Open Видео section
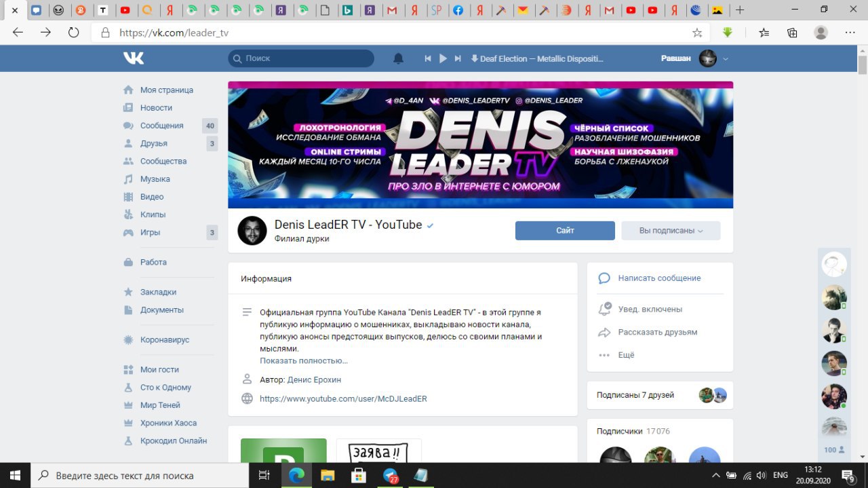Screen dimensions: 868x488 [152, 197]
